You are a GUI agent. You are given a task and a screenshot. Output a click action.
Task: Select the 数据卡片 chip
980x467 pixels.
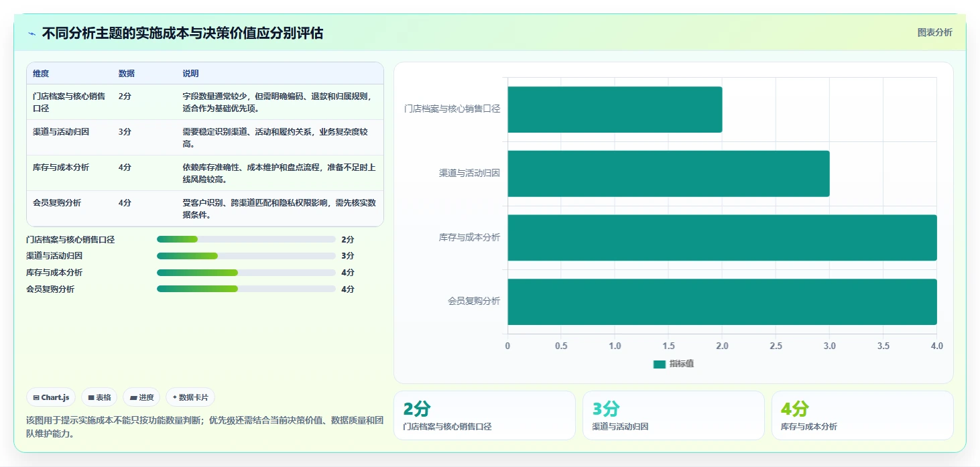tap(190, 397)
